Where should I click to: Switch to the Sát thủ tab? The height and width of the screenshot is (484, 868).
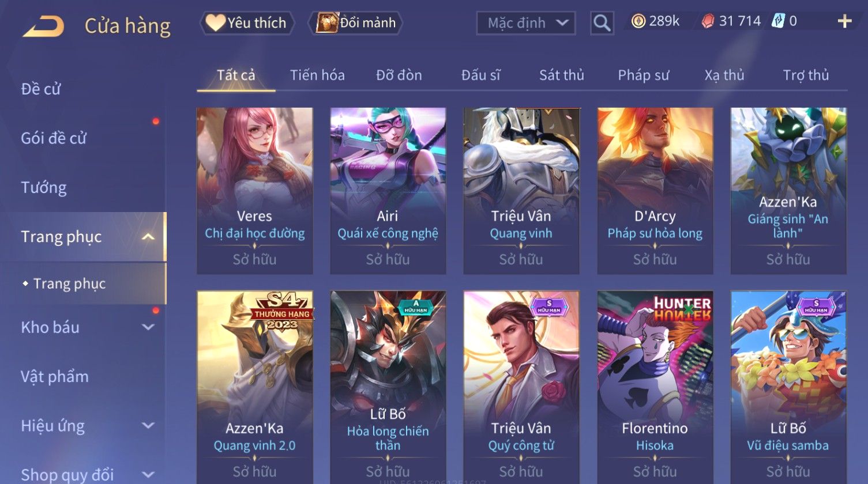(x=561, y=75)
